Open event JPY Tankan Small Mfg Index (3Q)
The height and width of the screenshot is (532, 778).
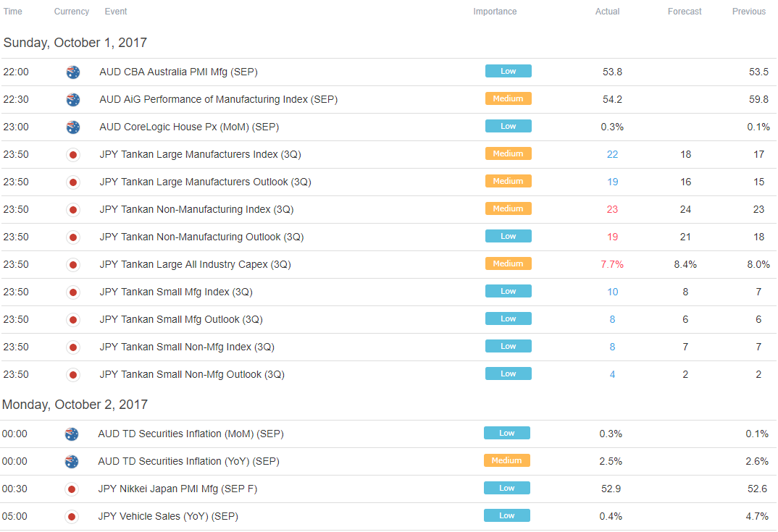176,292
